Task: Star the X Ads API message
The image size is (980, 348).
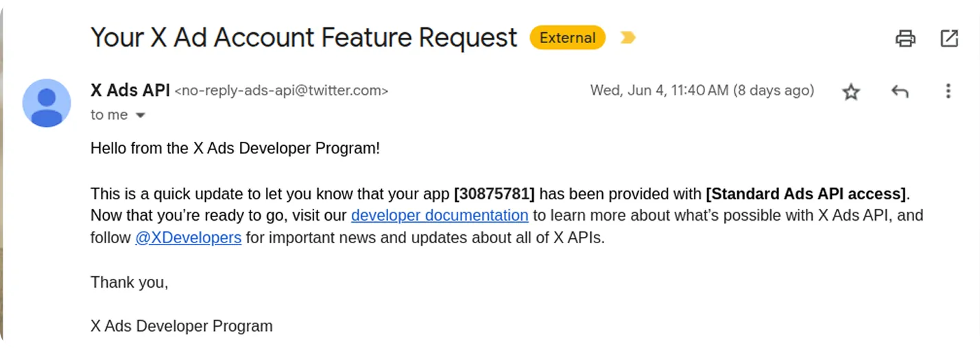Action: pyautogui.click(x=851, y=91)
